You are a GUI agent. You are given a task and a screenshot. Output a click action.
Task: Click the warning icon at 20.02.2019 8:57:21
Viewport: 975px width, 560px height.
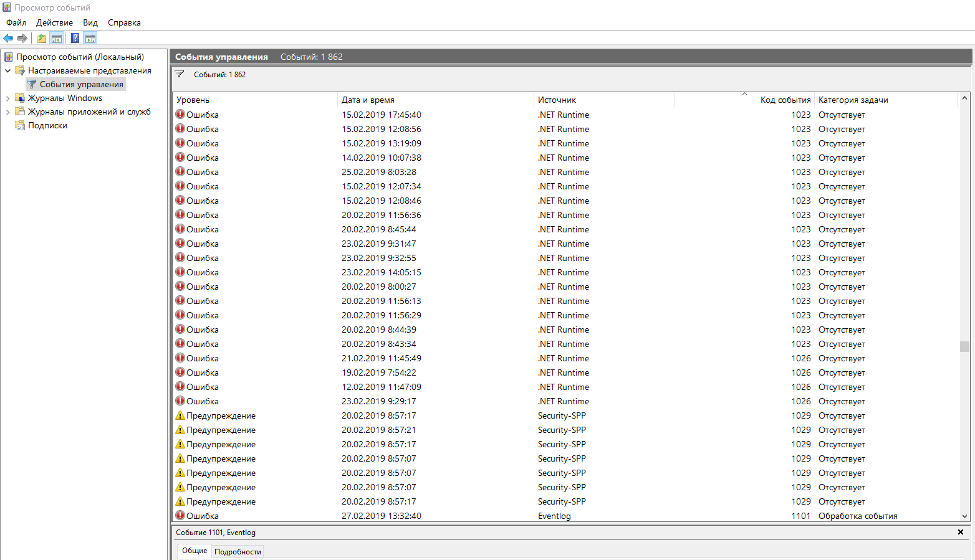click(180, 429)
